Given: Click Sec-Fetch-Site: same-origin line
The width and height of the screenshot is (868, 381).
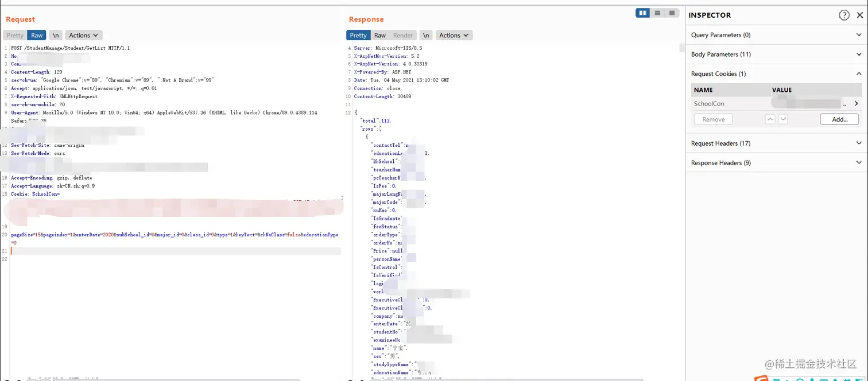Looking at the screenshot, I should [48, 145].
